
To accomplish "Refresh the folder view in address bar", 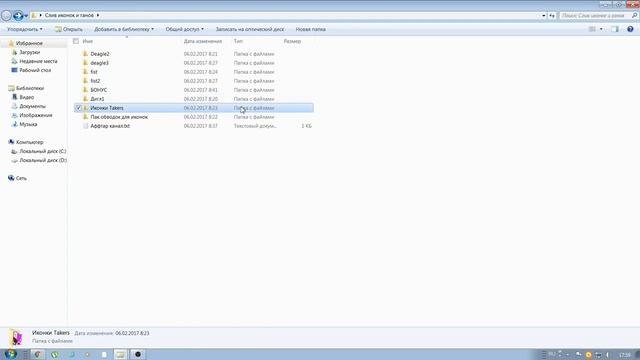I will point(552,16).
